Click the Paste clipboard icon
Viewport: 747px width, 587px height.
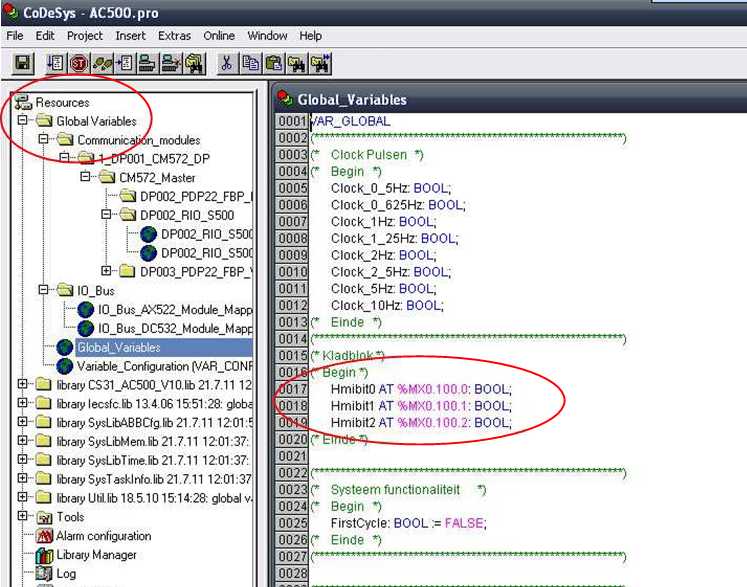271,64
